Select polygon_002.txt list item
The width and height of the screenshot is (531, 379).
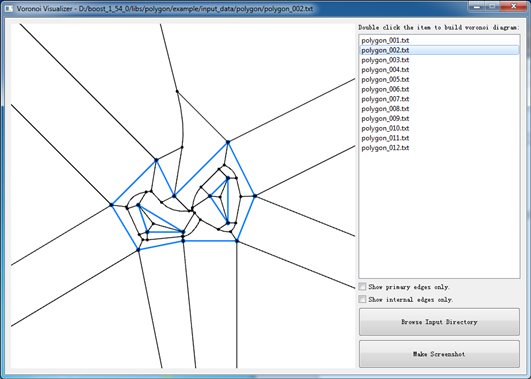[439, 50]
